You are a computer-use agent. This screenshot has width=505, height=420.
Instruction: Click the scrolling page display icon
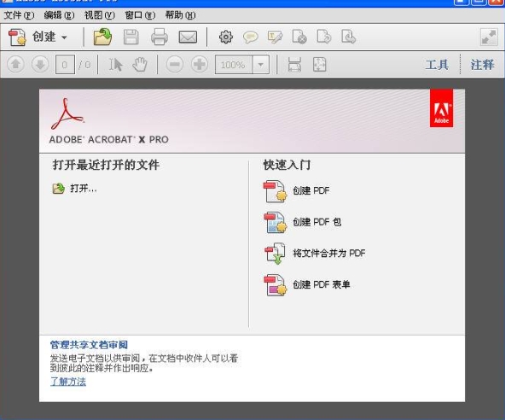coord(294,65)
